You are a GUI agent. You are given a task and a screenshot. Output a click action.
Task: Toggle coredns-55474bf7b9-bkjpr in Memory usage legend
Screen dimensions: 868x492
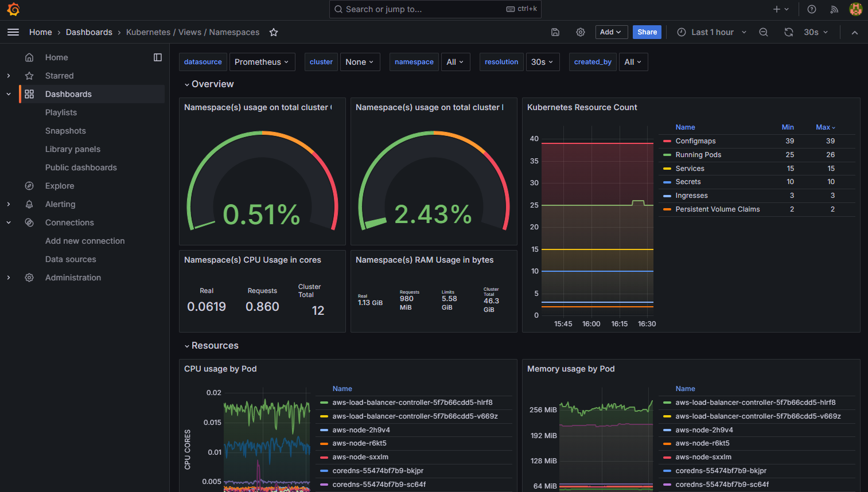(721, 471)
